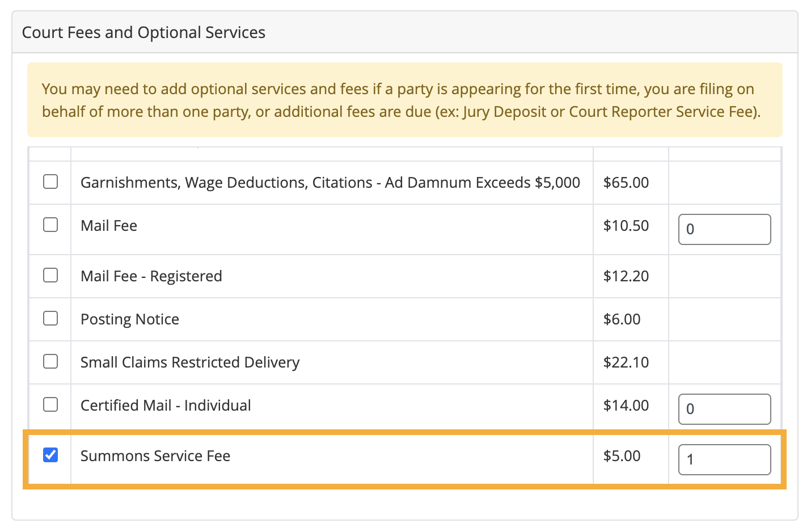Check the Small Claims Restricted Delivery box
The image size is (811, 532).
(x=50, y=361)
